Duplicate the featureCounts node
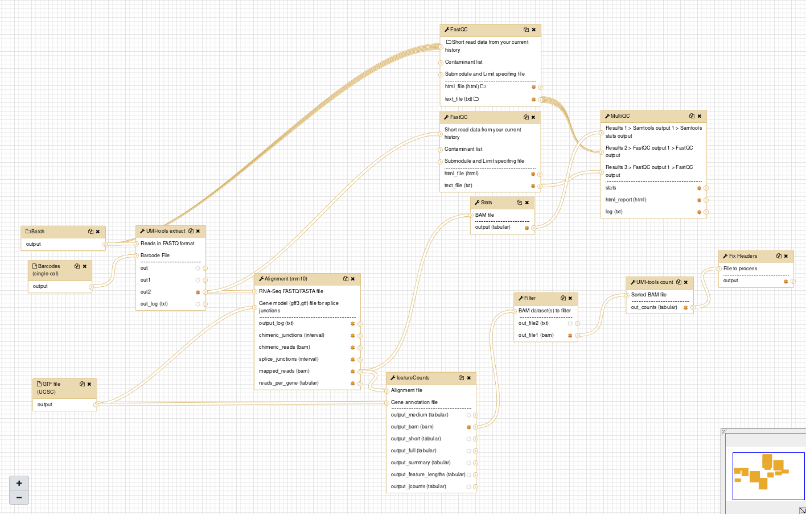Screen dimensions: 806x532 461,378
